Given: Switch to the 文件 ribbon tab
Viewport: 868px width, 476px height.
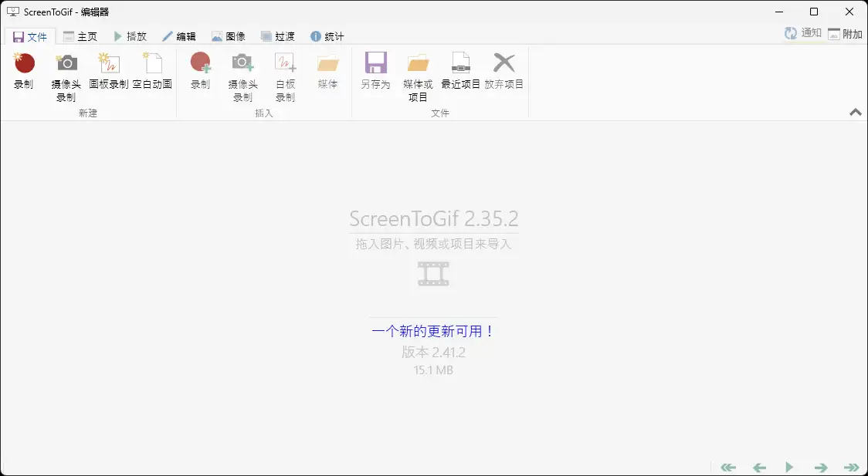Looking at the screenshot, I should tap(30, 36).
